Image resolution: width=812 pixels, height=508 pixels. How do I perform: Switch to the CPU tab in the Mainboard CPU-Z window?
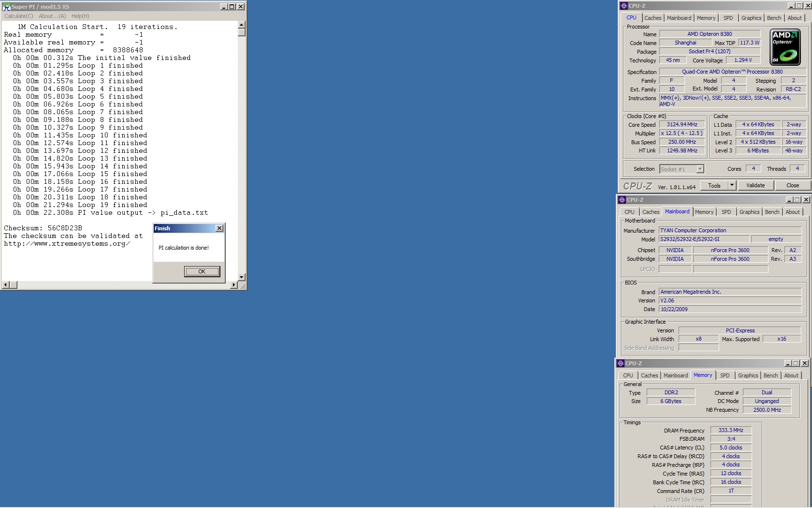coord(629,212)
